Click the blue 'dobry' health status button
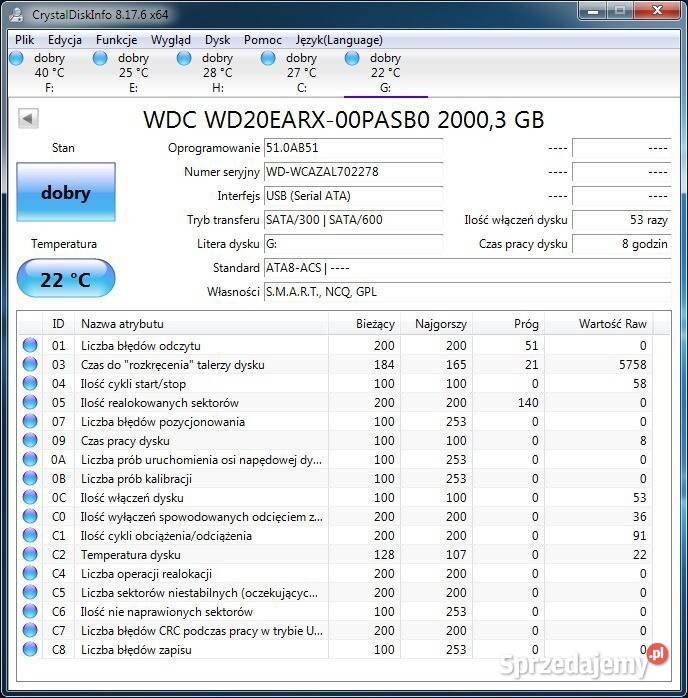The image size is (688, 698). pos(66,192)
